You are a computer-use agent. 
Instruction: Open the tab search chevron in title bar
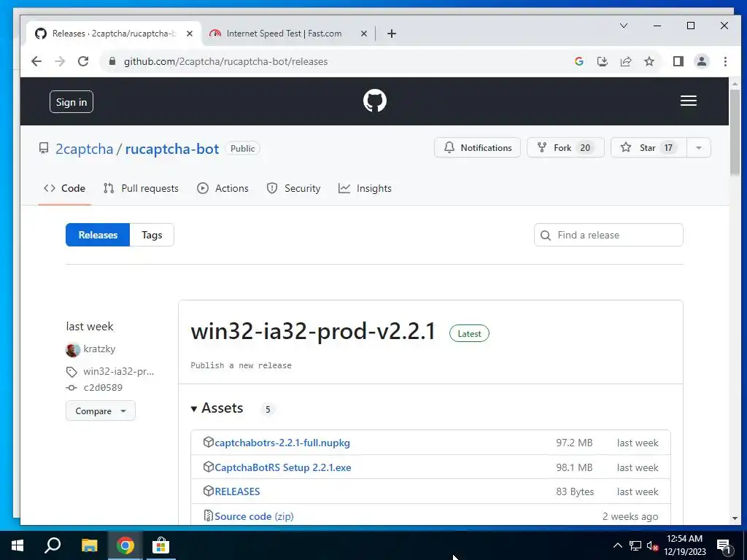(623, 26)
